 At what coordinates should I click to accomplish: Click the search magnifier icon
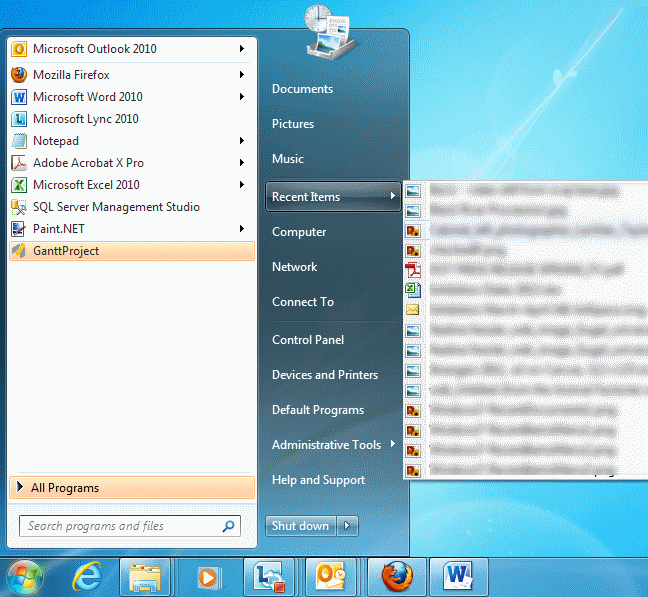pyautogui.click(x=229, y=526)
